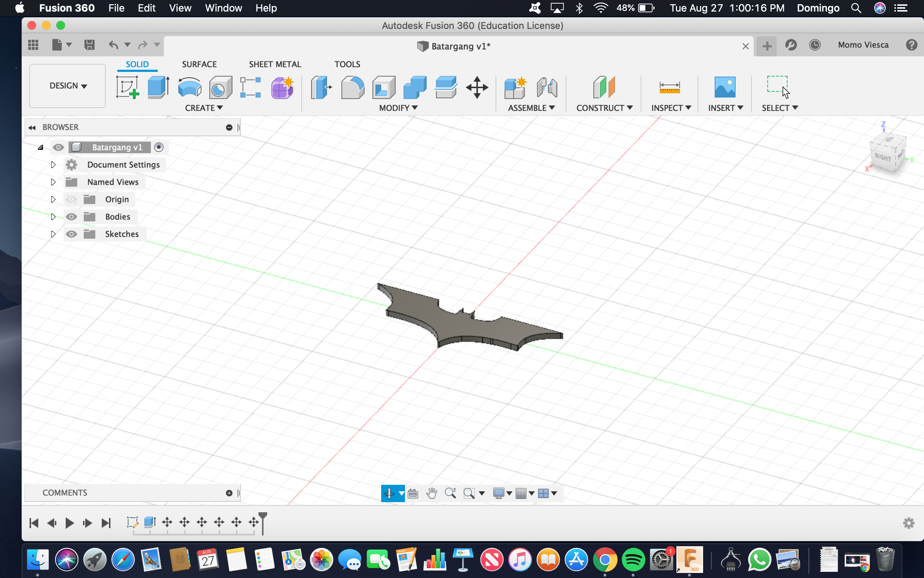Image resolution: width=924 pixels, height=578 pixels.
Task: Click the Joint tool icon
Action: [547, 87]
